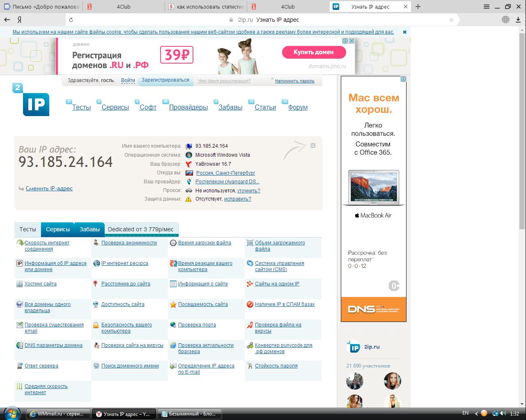Open the Провайдеры navigation menu

(x=188, y=107)
